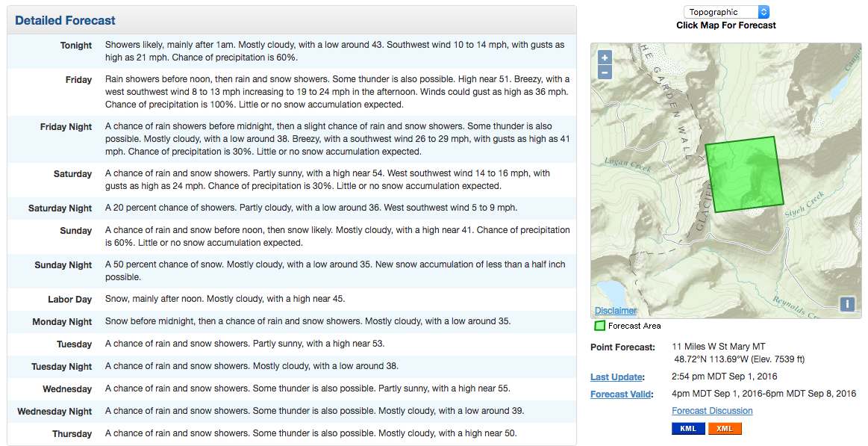868x446 pixels.
Task: Click 'Snow, mainly after noon' Labor Day description
Action: tap(225, 299)
